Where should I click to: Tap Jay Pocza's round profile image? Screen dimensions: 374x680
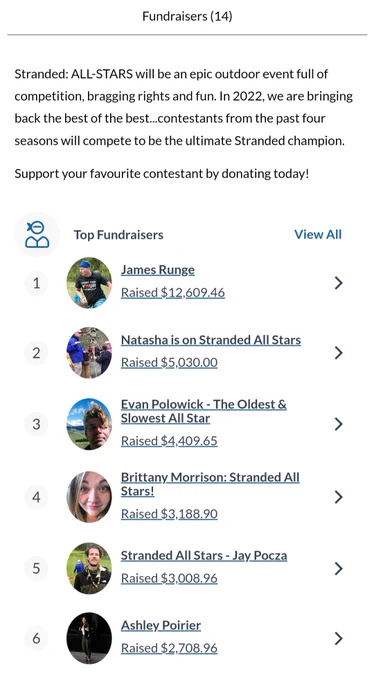(x=89, y=569)
